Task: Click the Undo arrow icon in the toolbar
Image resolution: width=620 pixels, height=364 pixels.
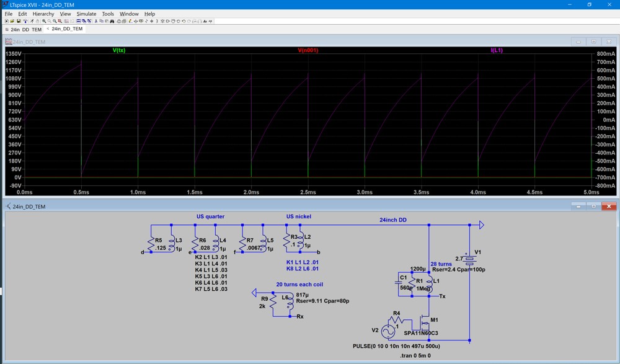Action: coord(184,21)
